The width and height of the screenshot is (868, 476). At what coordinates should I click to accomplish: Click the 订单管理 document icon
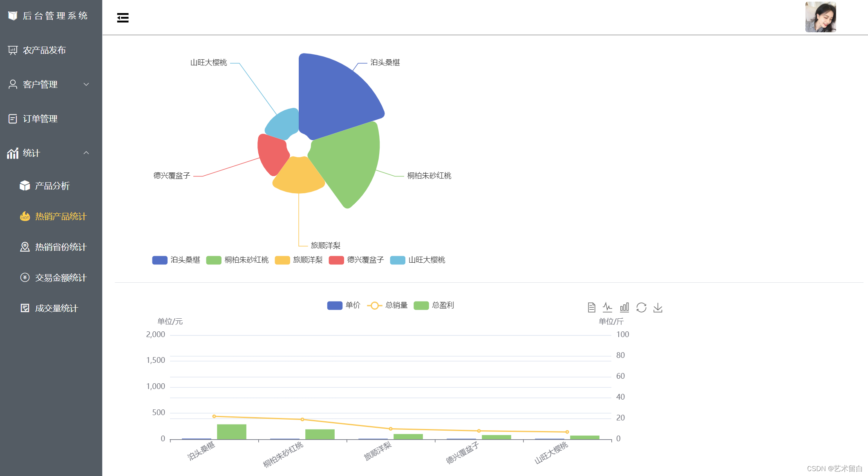tap(13, 118)
